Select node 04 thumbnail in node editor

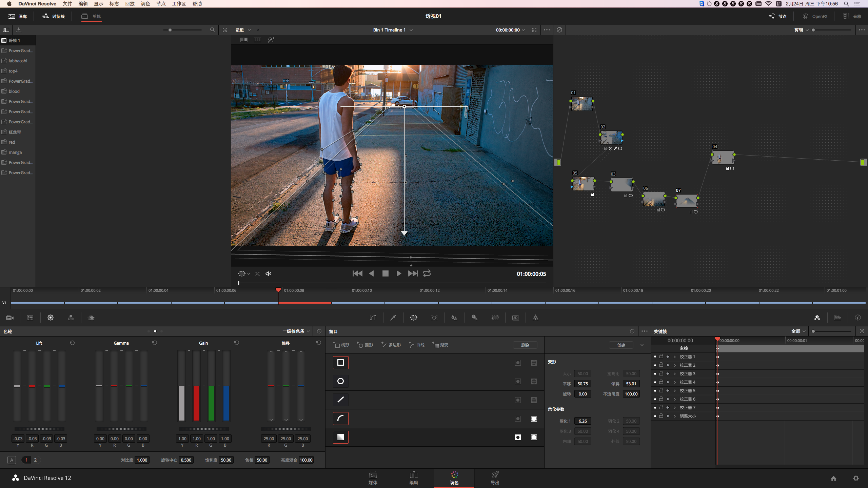(723, 158)
